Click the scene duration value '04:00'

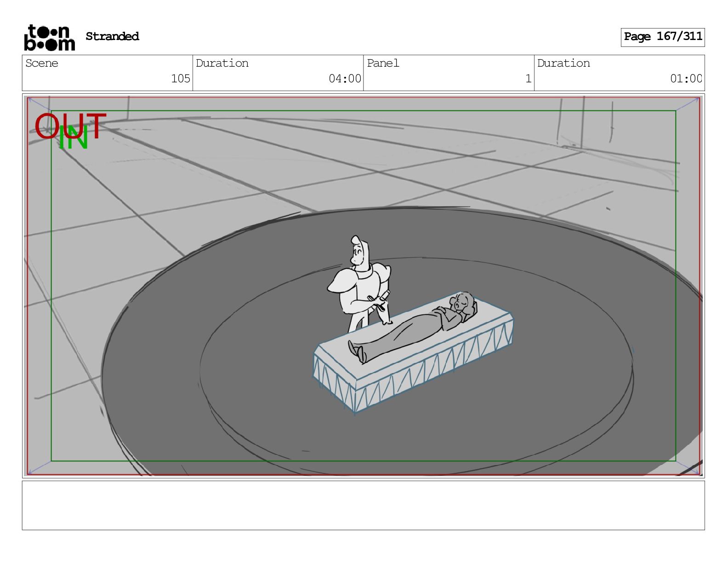(345, 79)
